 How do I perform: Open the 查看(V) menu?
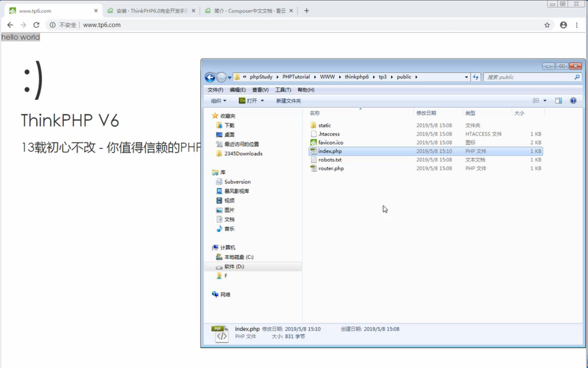click(260, 90)
